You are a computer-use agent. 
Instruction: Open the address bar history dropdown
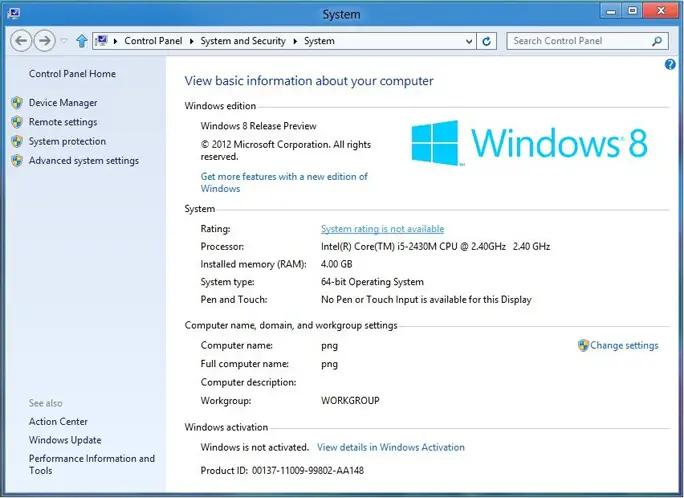click(469, 41)
